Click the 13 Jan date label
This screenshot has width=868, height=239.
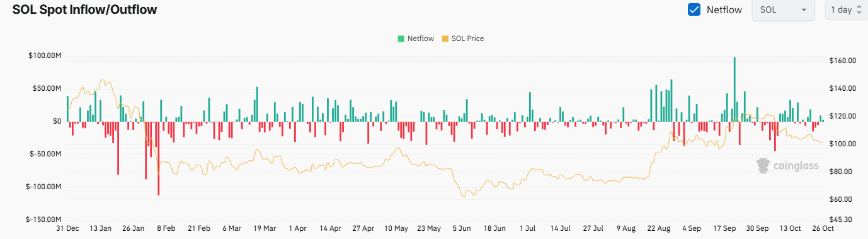tap(101, 228)
